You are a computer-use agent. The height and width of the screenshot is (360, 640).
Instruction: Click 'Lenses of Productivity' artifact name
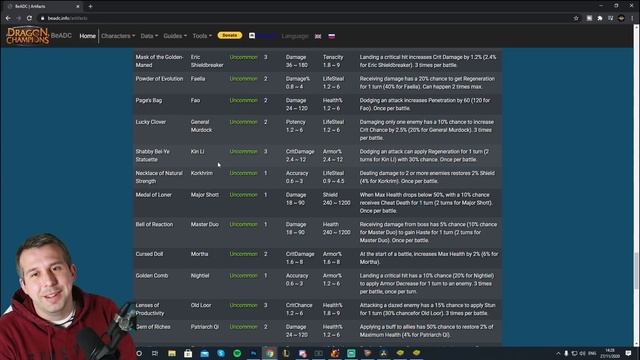(x=150, y=309)
